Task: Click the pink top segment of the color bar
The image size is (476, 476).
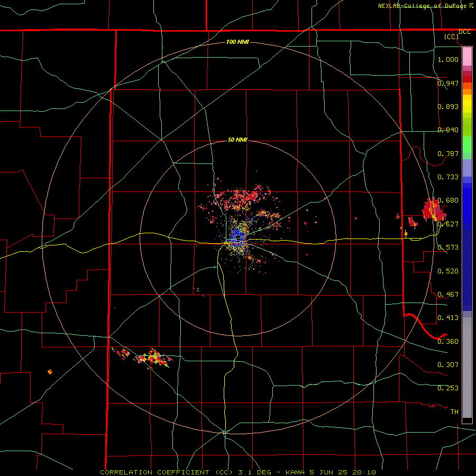Action: [x=467, y=56]
